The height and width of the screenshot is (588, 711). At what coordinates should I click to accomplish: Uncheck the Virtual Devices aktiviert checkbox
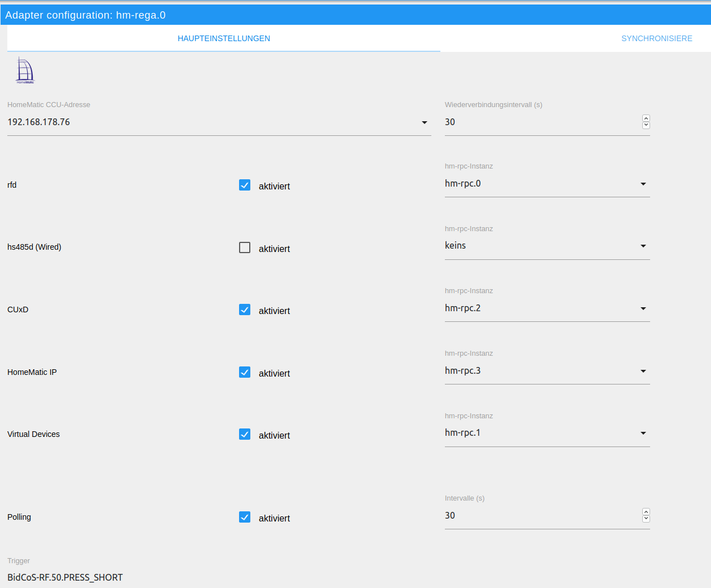pos(245,434)
